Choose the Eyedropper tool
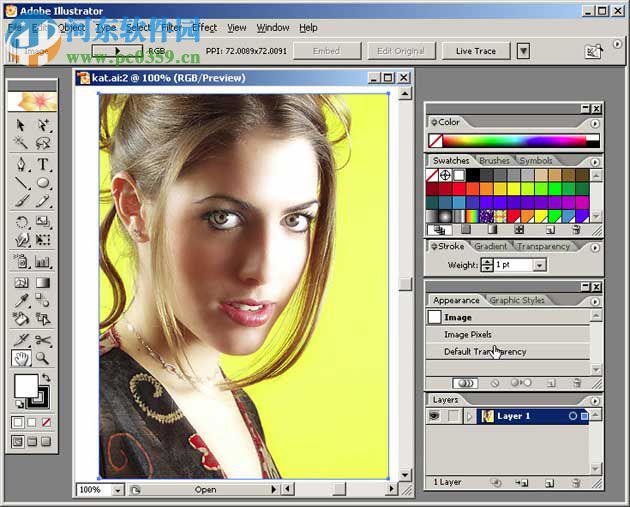Viewport: 630px width, 507px height. click(x=21, y=300)
